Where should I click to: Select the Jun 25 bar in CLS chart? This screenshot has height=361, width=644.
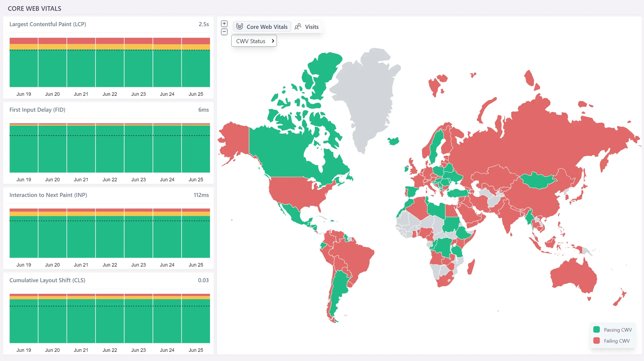pyautogui.click(x=196, y=318)
